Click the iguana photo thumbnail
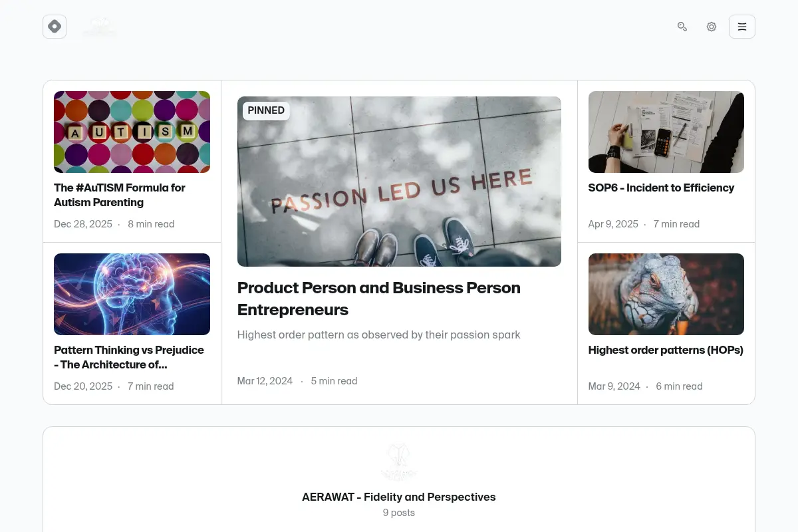The width and height of the screenshot is (798, 532). [x=666, y=294]
